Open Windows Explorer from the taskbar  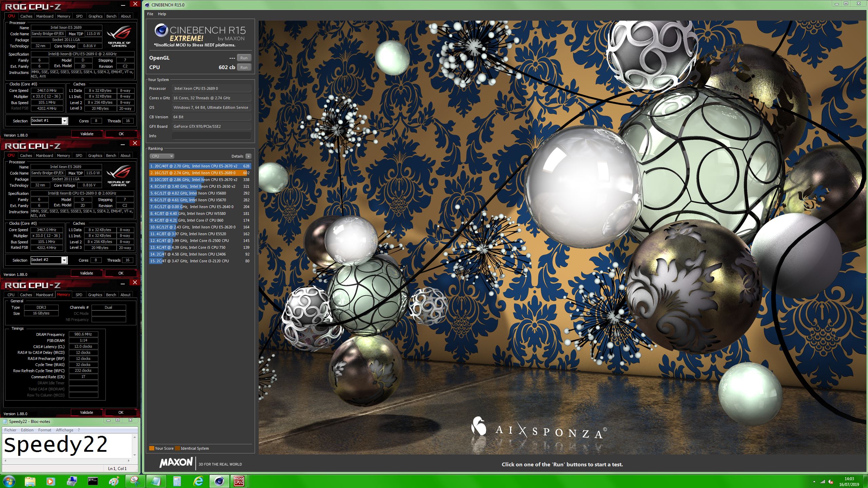30,481
